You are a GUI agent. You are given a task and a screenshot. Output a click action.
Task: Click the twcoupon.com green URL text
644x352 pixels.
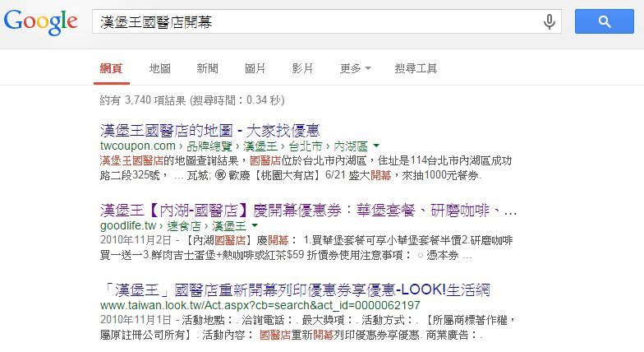coord(138,146)
